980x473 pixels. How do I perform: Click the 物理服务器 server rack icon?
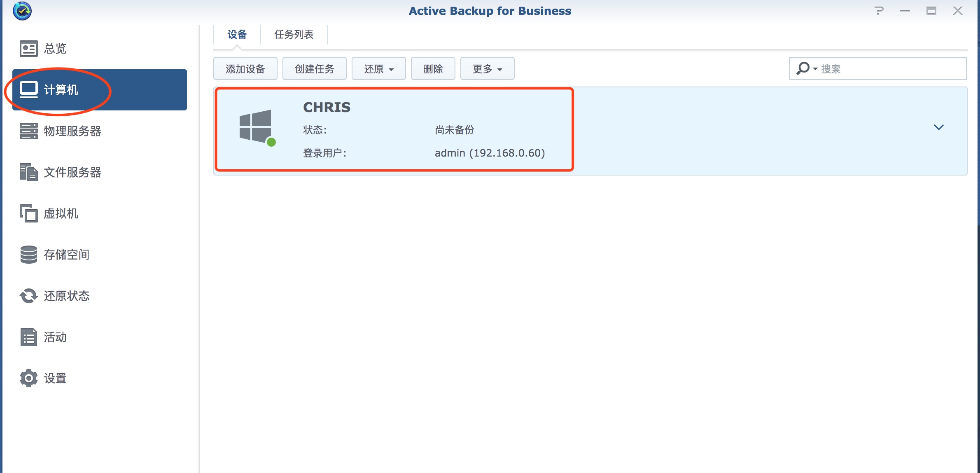click(29, 131)
